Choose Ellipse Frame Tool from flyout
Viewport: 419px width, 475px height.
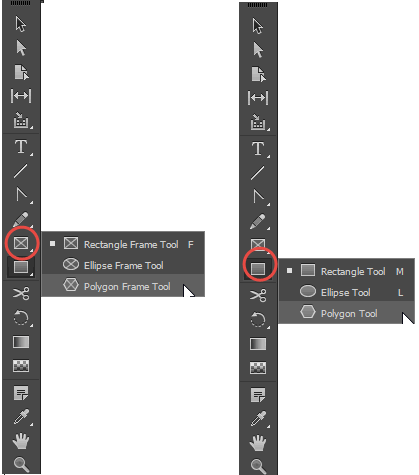[x=123, y=265]
